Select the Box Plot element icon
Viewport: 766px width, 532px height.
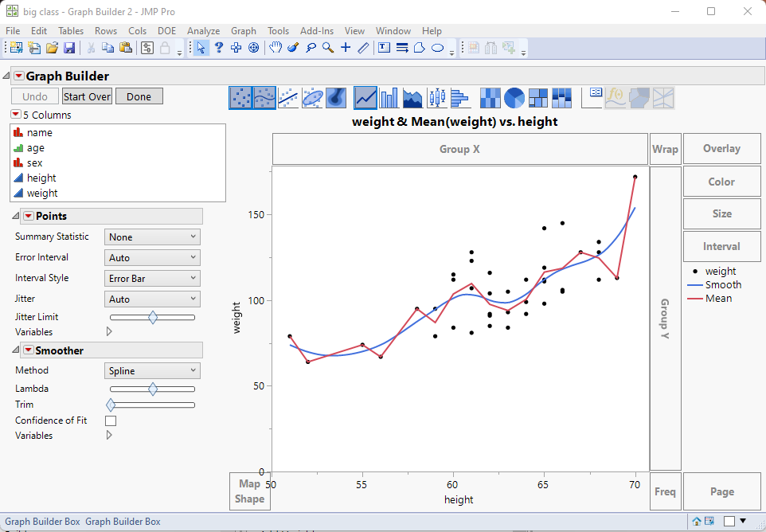coord(436,97)
